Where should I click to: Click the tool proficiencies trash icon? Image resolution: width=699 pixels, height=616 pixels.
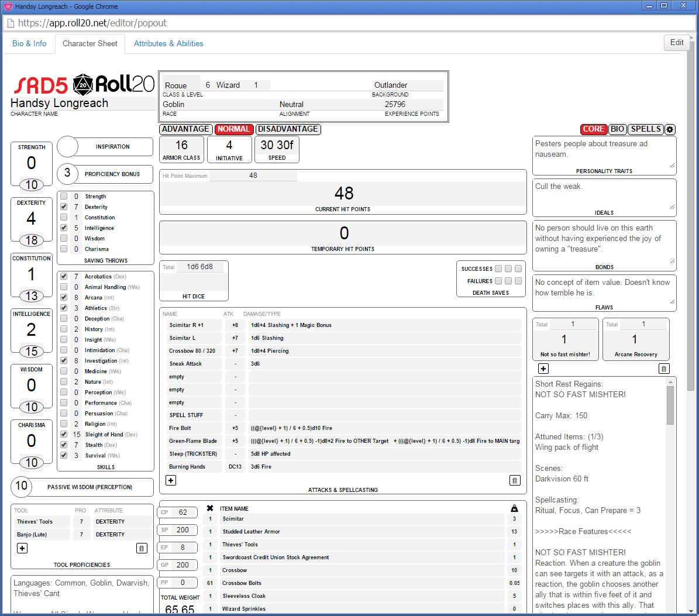click(x=142, y=548)
